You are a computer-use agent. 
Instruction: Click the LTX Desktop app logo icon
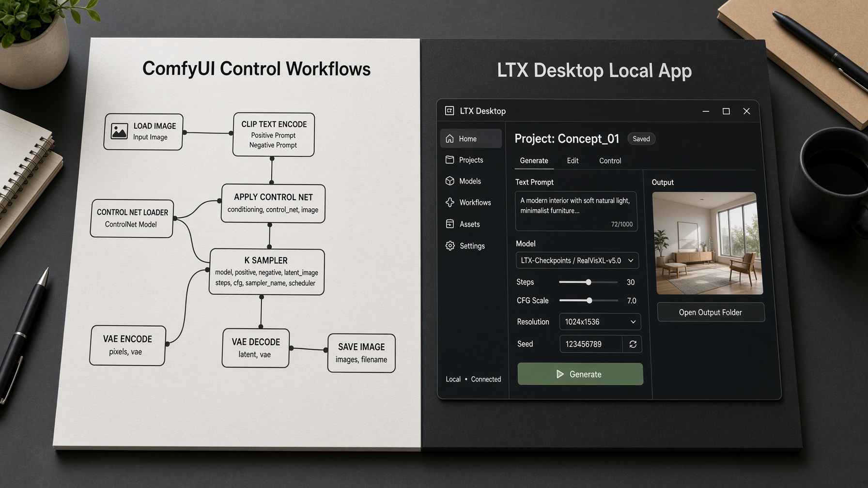pyautogui.click(x=449, y=111)
